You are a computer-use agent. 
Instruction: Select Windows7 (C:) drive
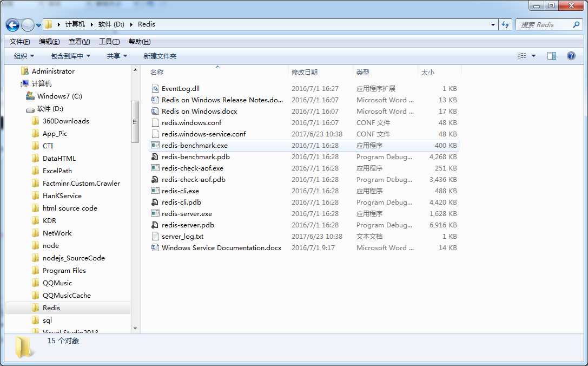click(60, 96)
